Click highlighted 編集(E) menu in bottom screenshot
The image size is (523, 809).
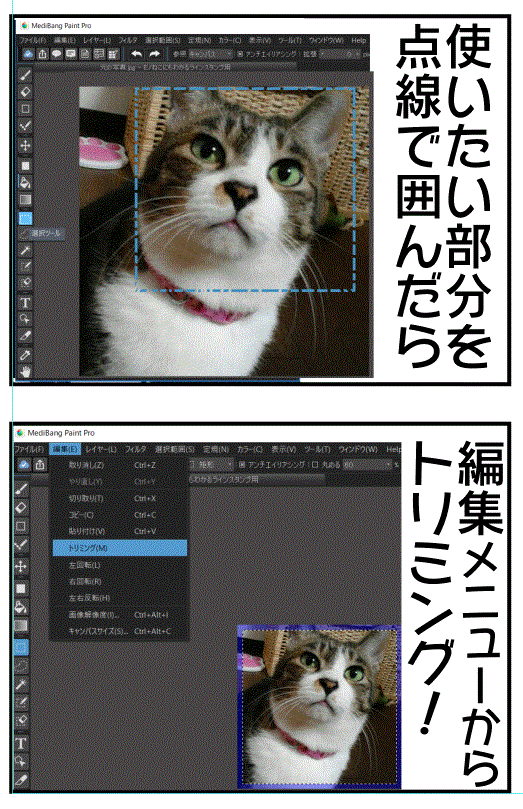(x=65, y=449)
